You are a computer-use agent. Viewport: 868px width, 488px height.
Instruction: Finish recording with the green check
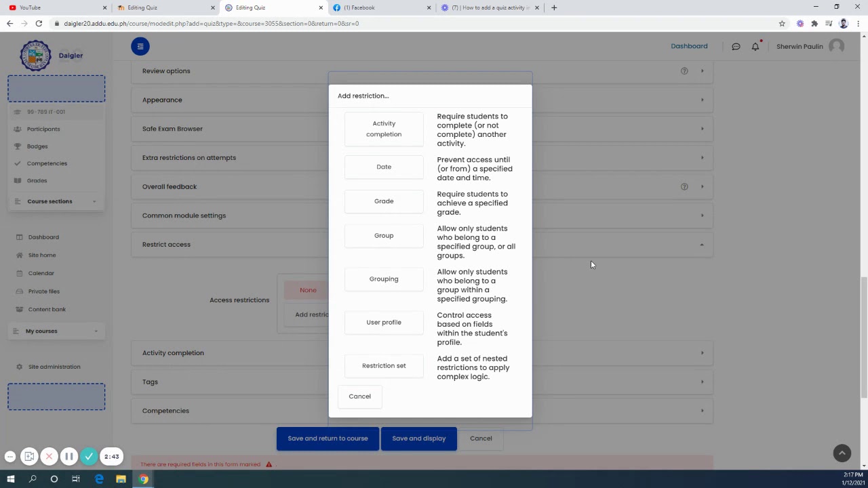[x=89, y=457]
